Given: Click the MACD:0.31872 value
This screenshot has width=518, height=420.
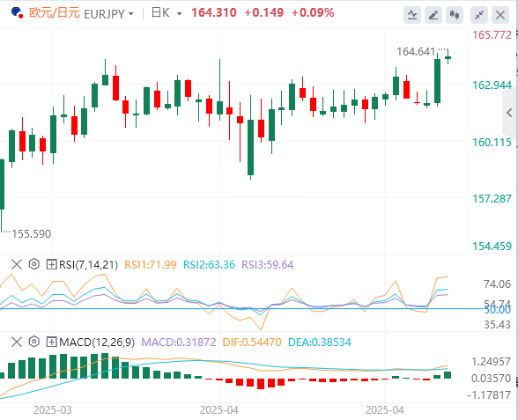Looking at the screenshot, I should (179, 343).
